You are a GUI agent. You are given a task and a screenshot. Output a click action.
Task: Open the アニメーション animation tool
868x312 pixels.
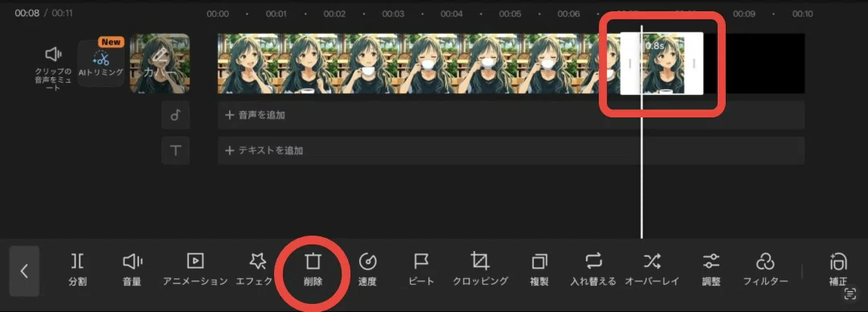coord(194,269)
